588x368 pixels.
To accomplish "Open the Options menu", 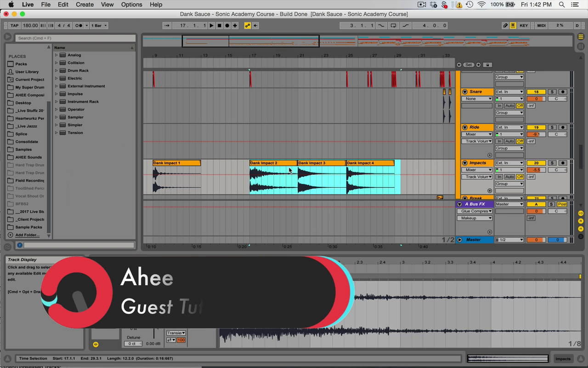I will pos(131,5).
